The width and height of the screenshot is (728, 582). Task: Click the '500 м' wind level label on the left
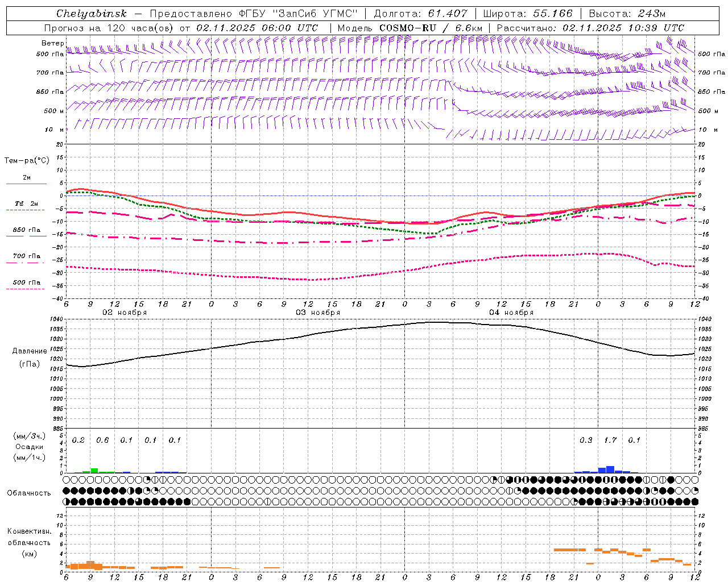point(54,111)
